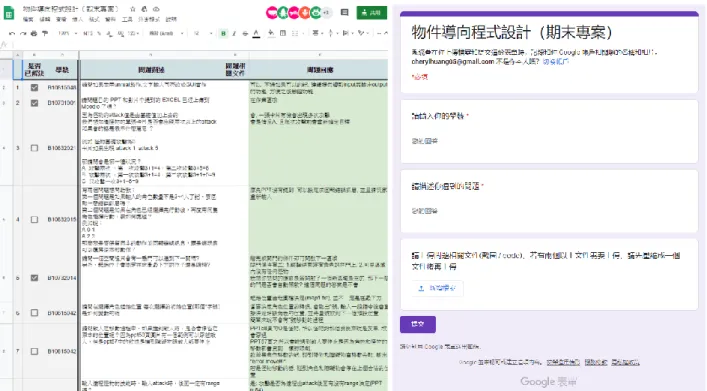Open the font family dropdown

pyautogui.click(x=166, y=33)
